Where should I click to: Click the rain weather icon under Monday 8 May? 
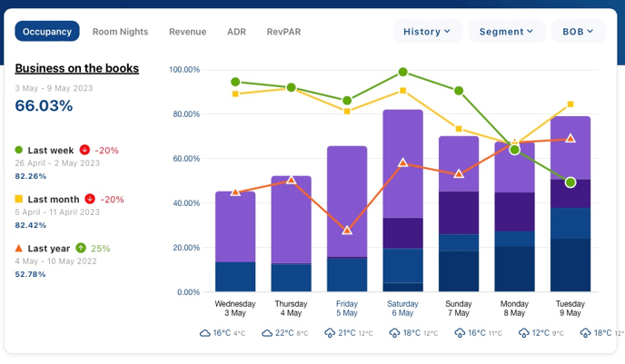pos(524,333)
